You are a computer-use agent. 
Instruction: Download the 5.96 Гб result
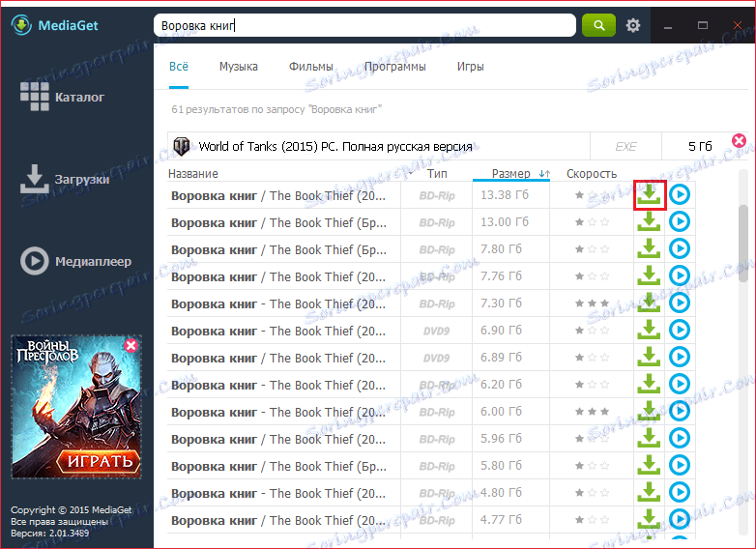coord(649,438)
